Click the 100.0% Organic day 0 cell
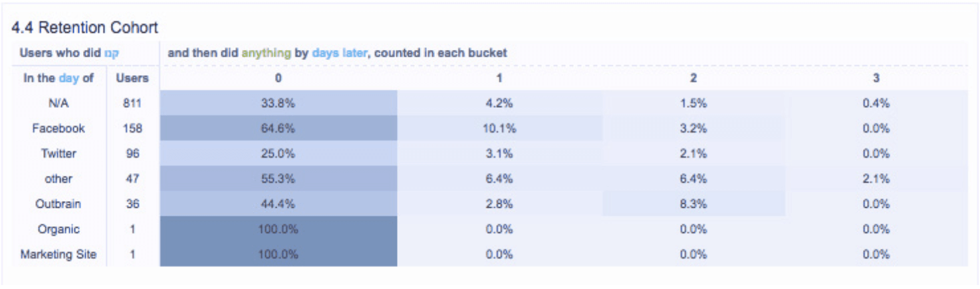 click(278, 229)
